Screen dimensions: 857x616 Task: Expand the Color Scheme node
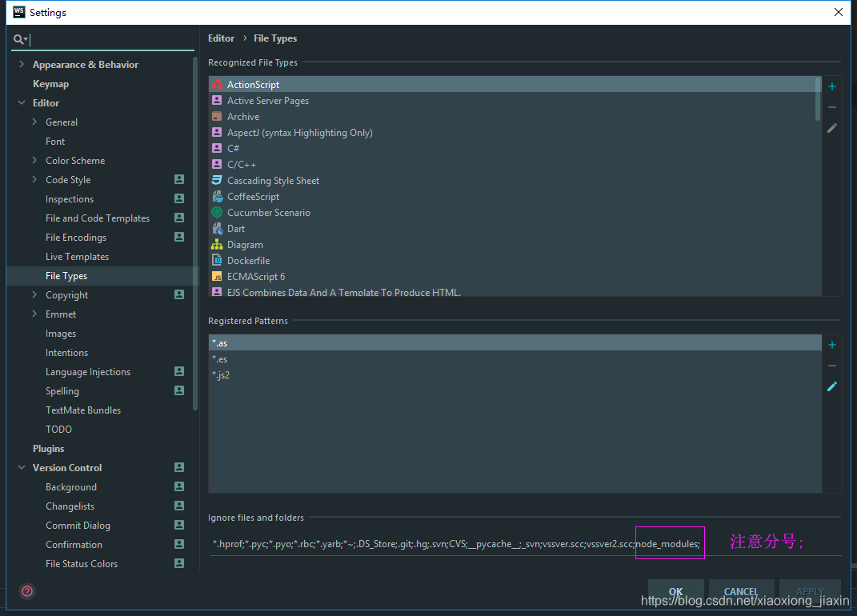34,160
